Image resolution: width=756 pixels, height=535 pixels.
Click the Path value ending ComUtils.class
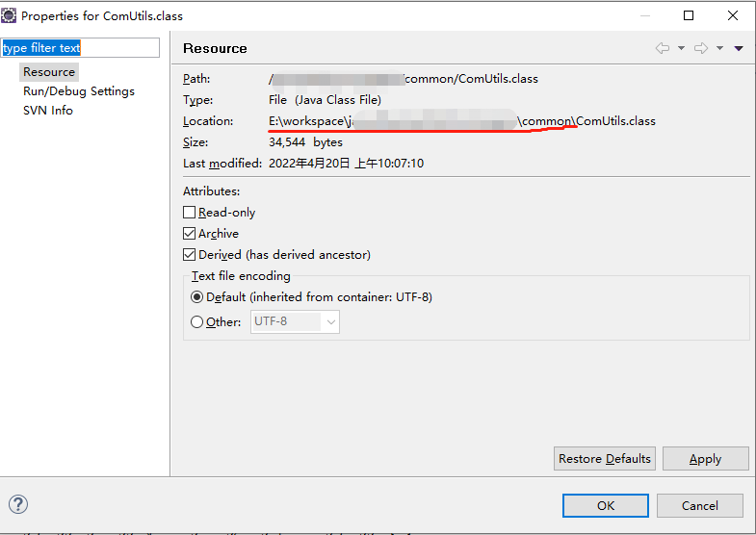pos(404,79)
